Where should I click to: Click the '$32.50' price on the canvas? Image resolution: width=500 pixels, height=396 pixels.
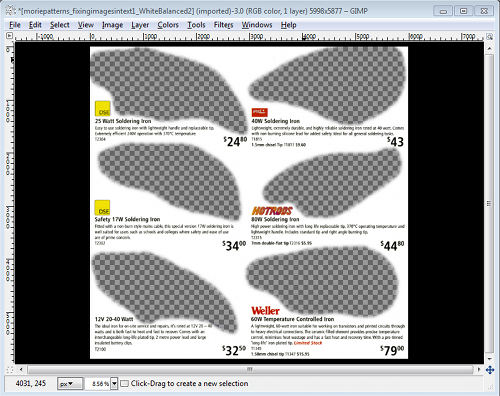point(234,350)
